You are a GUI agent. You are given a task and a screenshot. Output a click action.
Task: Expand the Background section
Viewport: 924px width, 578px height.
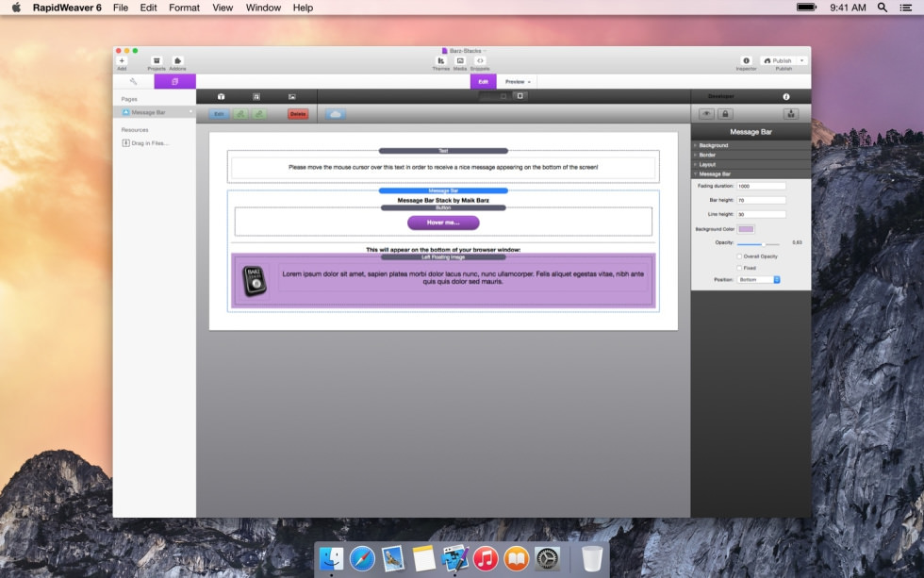pyautogui.click(x=751, y=145)
